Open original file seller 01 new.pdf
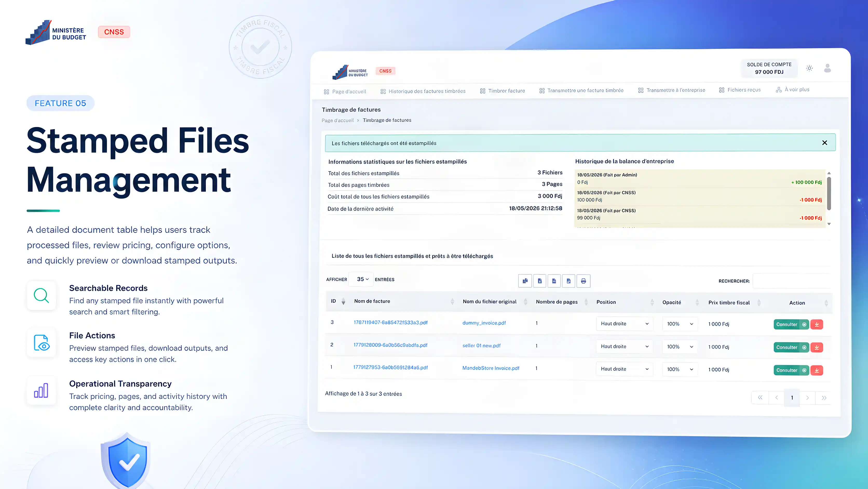This screenshot has width=868, height=489. click(481, 345)
